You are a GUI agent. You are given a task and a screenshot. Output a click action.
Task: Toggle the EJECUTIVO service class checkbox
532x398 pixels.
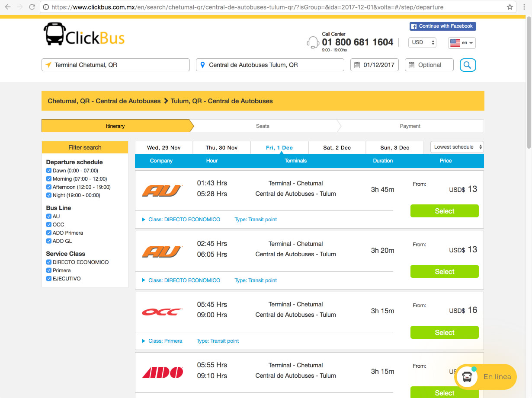pyautogui.click(x=49, y=279)
